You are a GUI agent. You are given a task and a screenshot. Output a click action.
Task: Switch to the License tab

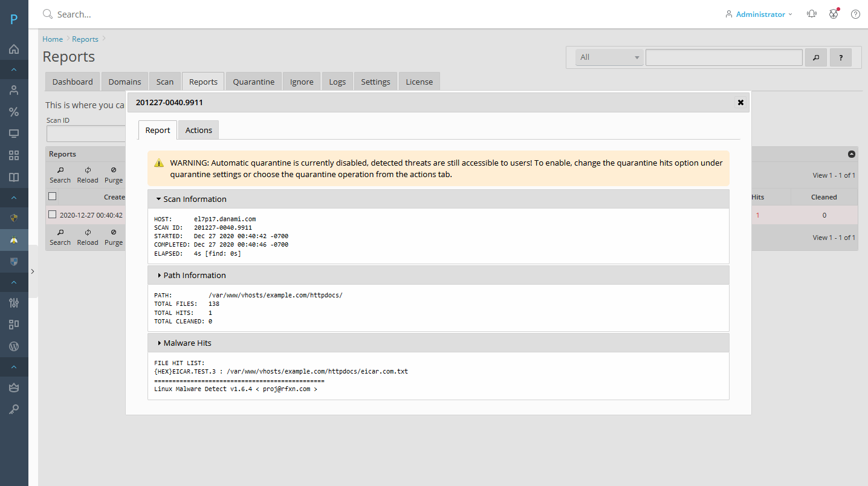419,82
